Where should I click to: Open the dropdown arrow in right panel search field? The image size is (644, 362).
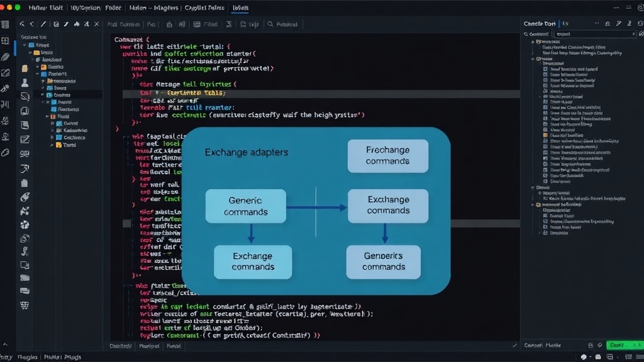(x=633, y=34)
